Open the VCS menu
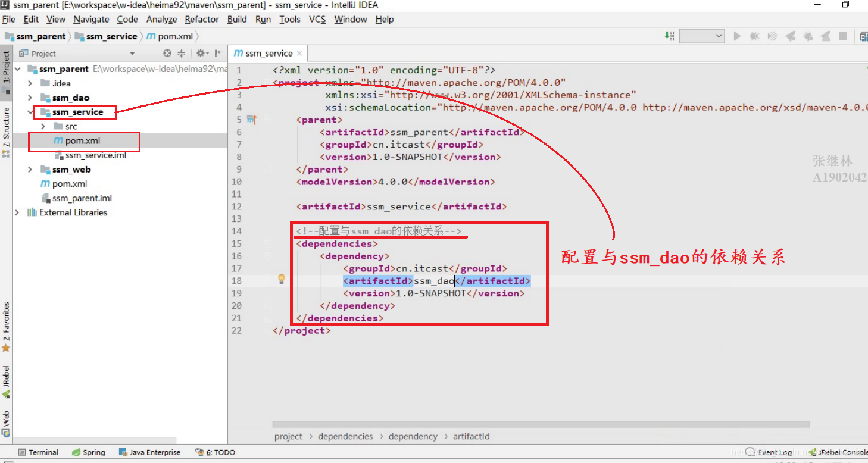Image resolution: width=868 pixels, height=463 pixels. [x=317, y=19]
